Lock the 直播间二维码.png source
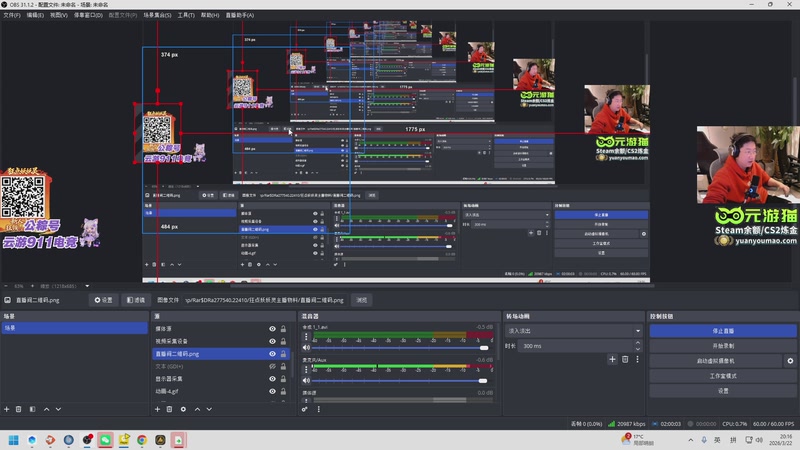The height and width of the screenshot is (450, 800). click(283, 354)
